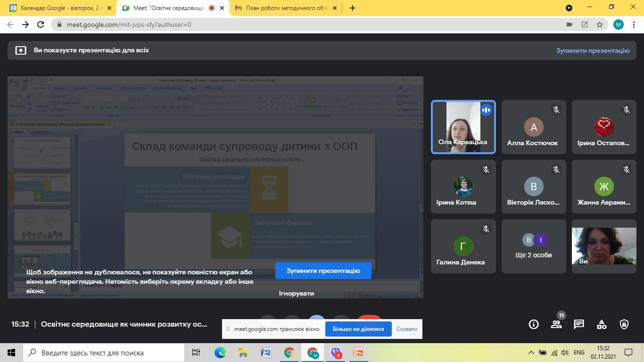Click Більше не ділитися button
The image size is (644, 362).
click(x=358, y=329)
